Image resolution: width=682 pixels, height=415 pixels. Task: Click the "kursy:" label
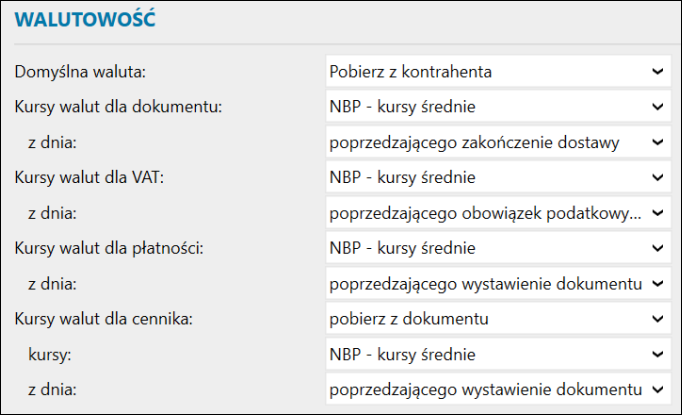(x=49, y=354)
